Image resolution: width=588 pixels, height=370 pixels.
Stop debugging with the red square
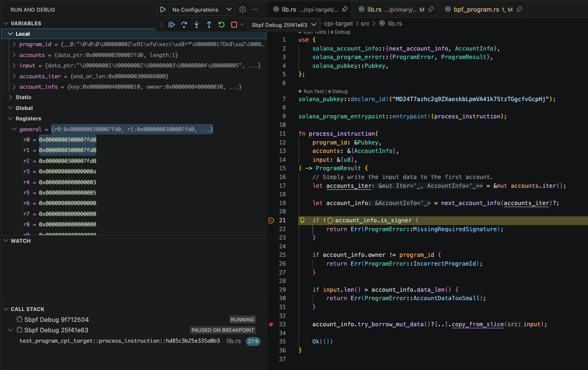coord(234,24)
